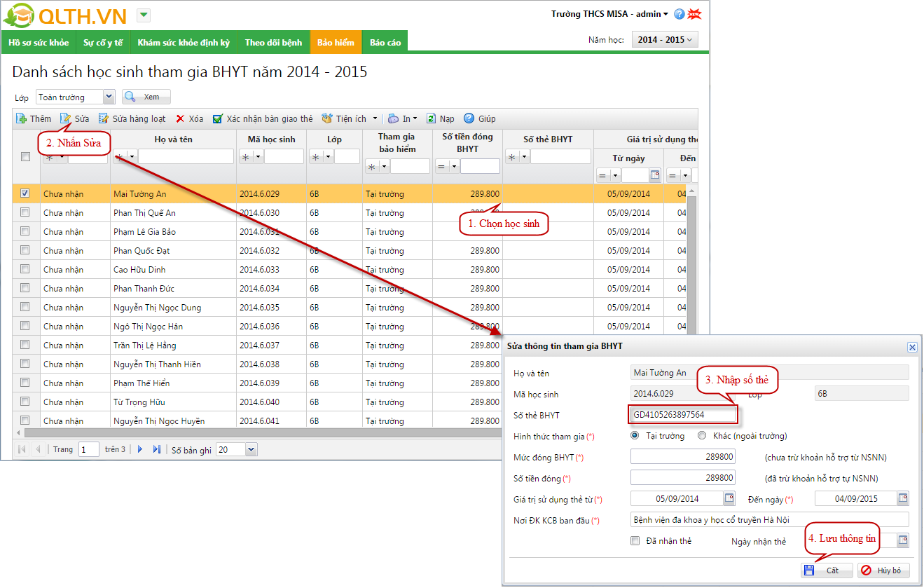Check the Phan Thị Quế An row checkbox
The image size is (924, 588).
tap(25, 212)
